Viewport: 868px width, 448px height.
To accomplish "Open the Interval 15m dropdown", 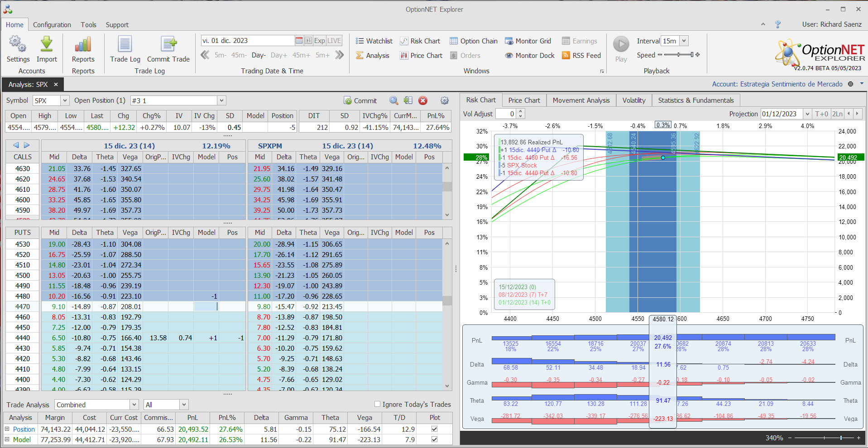I will click(x=684, y=41).
